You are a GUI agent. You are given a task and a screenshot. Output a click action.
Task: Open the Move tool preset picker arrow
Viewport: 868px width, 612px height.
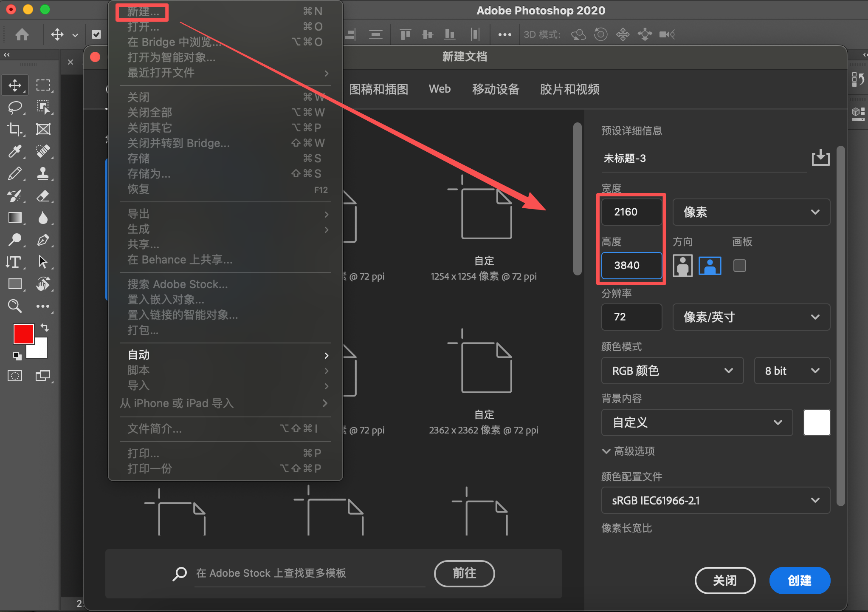click(75, 35)
